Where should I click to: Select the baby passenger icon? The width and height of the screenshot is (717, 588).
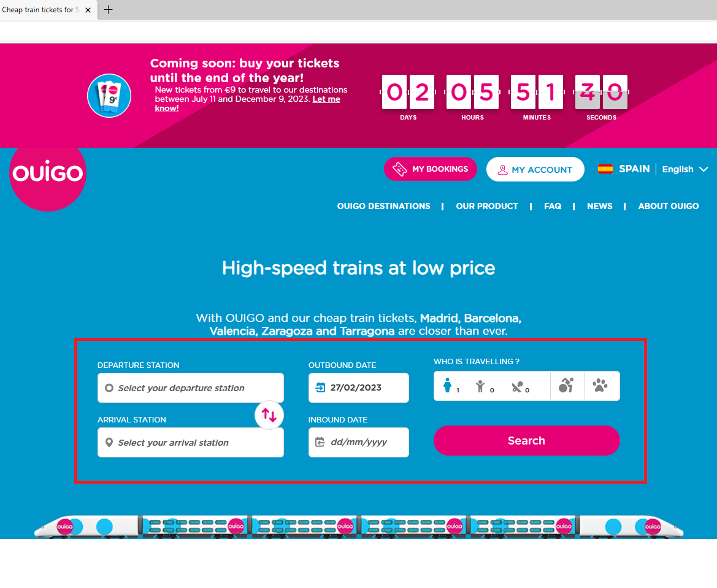coord(516,388)
